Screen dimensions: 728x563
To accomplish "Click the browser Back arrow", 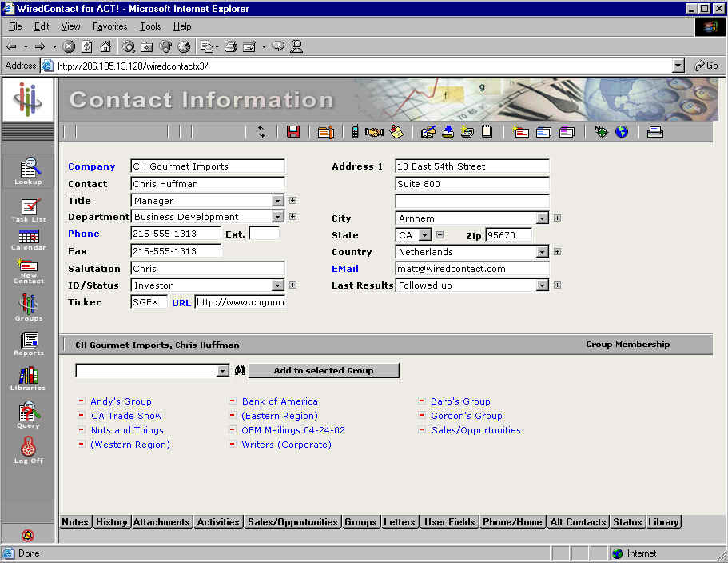I will (x=12, y=46).
